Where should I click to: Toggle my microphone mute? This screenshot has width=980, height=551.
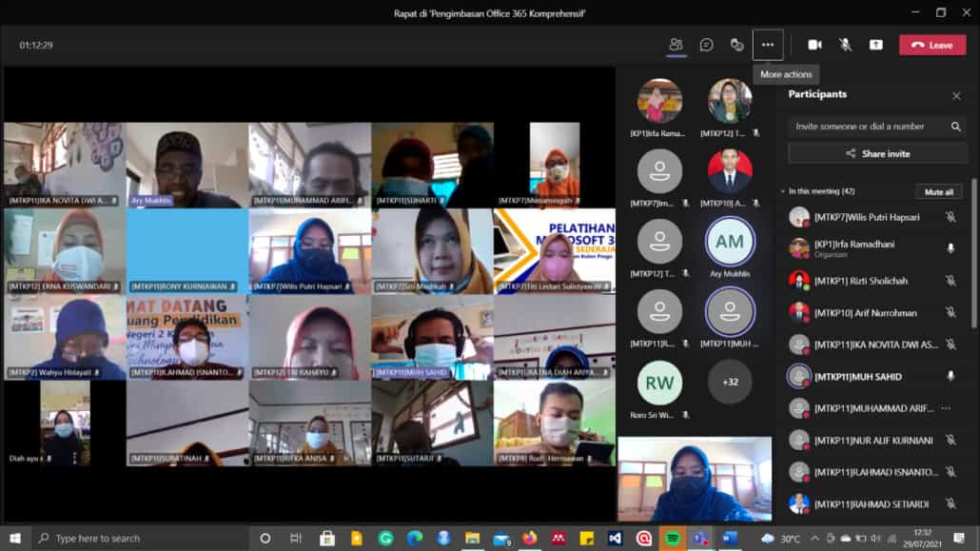[x=845, y=45]
